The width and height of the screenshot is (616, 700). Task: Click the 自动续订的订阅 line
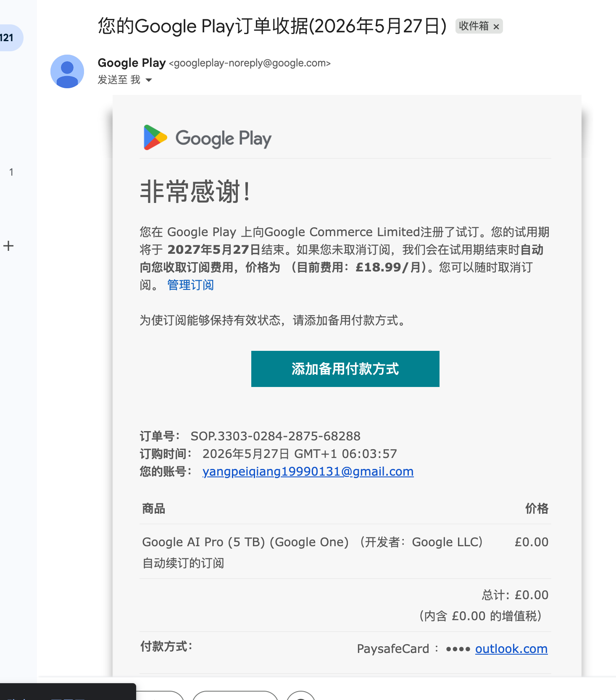[183, 563]
